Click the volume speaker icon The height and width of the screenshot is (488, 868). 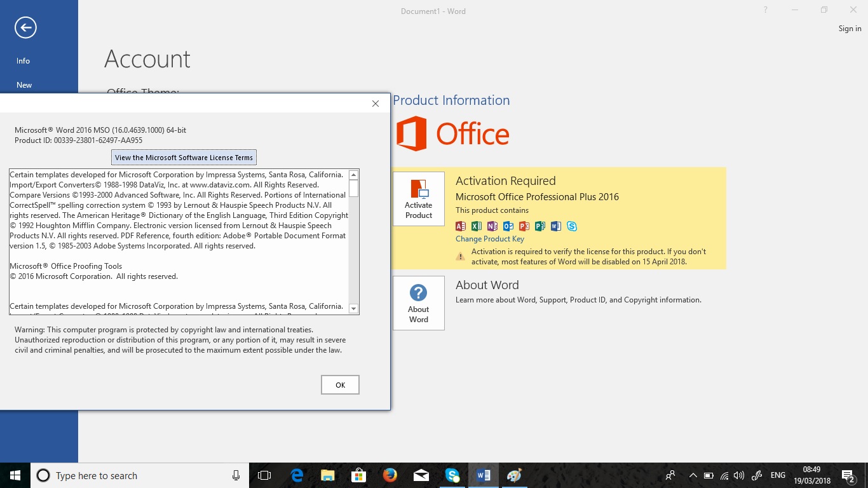pyautogui.click(x=738, y=475)
